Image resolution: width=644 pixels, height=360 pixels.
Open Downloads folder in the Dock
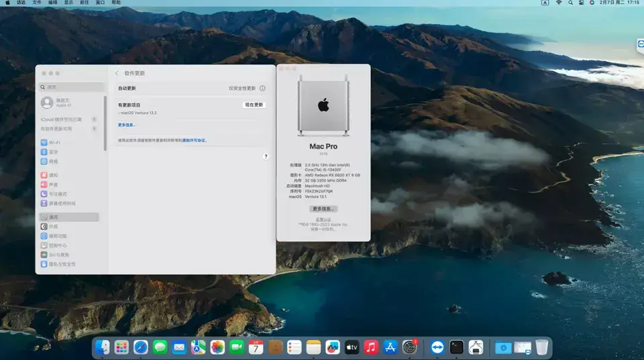[x=503, y=348]
